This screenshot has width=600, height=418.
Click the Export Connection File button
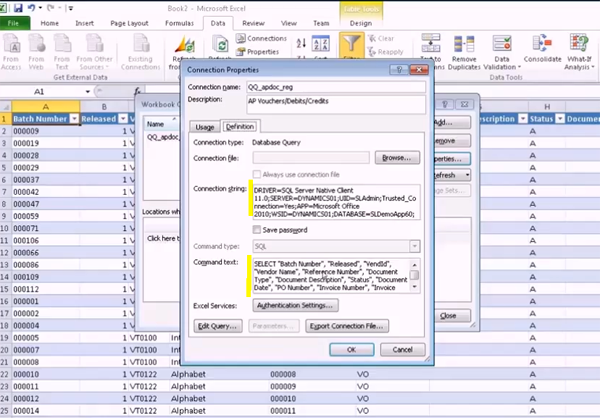[x=345, y=326]
